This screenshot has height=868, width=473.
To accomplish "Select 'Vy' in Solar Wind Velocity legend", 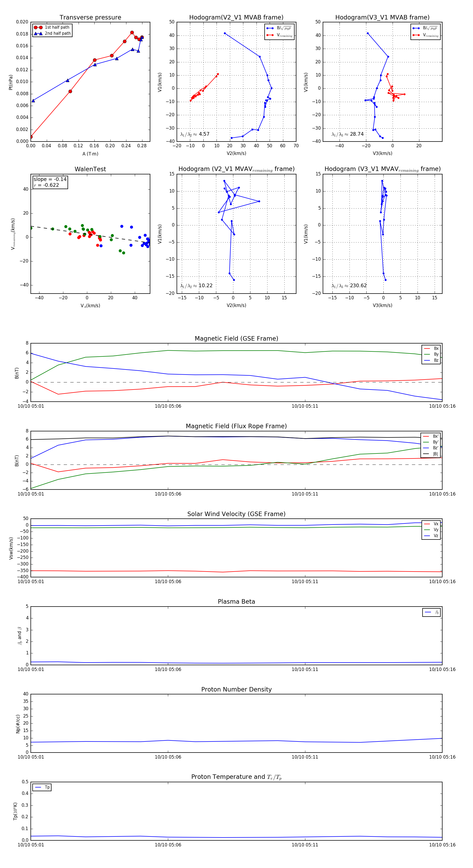I will (x=431, y=530).
